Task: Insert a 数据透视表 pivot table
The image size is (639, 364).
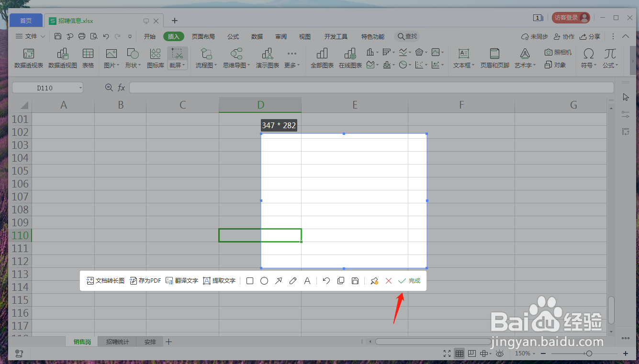Action: pyautogui.click(x=29, y=58)
